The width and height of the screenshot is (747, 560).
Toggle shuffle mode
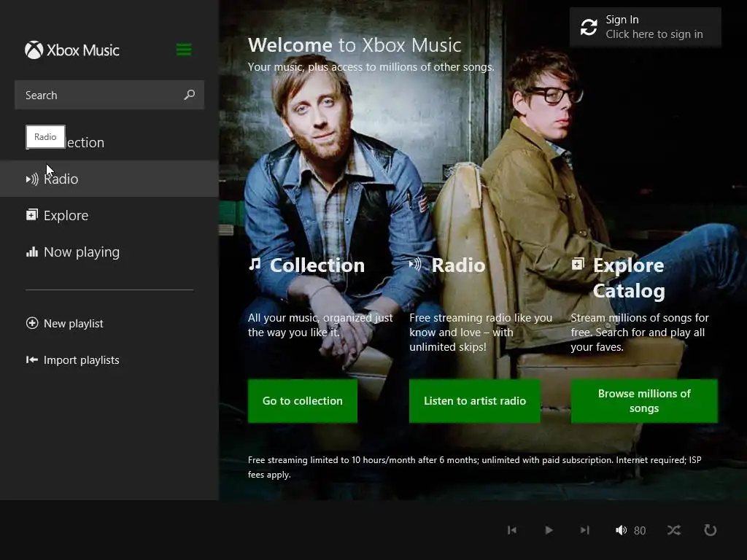(x=673, y=530)
